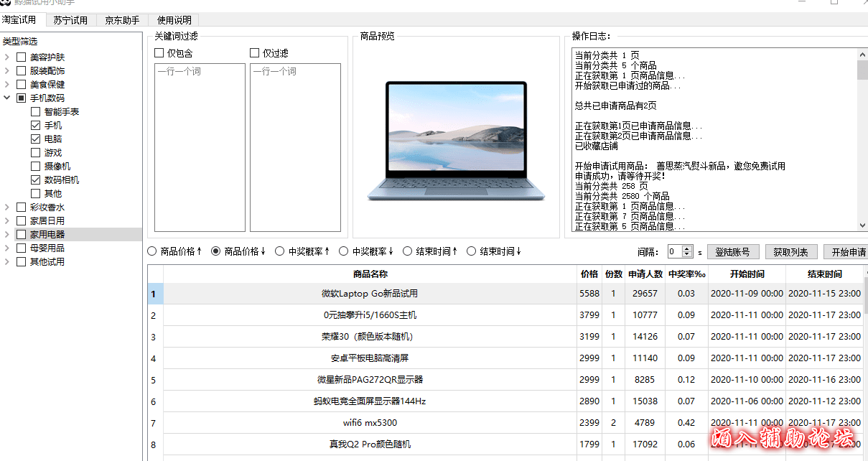Click the 登陆账号 button
The width and height of the screenshot is (868, 461).
pyautogui.click(x=733, y=252)
